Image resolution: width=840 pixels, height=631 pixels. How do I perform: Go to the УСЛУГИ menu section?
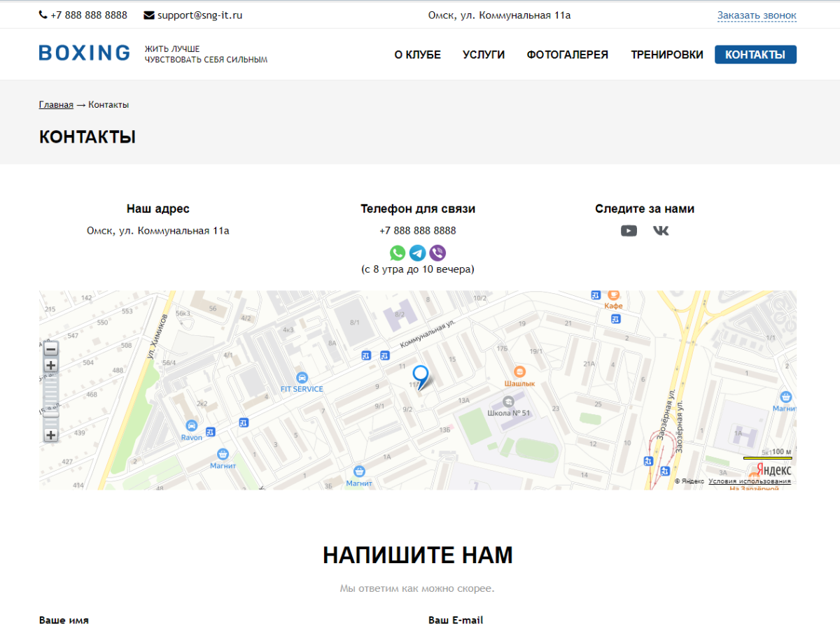click(484, 55)
